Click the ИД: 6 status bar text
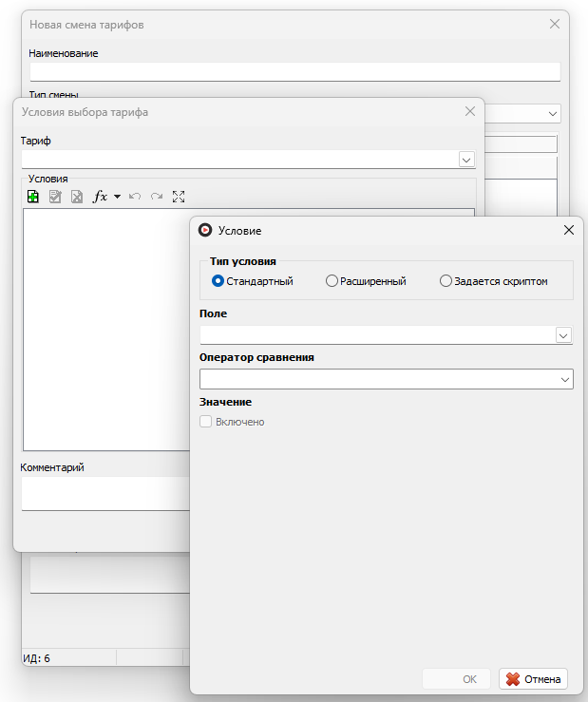588x702 pixels. pyautogui.click(x=37, y=658)
